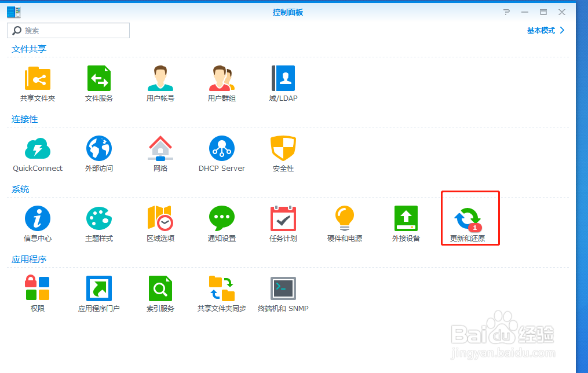Switch to 基本模式 basic mode
This screenshot has height=373, width=588.
546,30
